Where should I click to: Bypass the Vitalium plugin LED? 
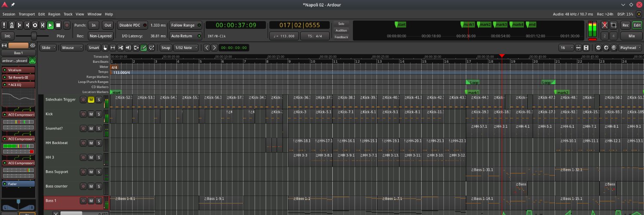(x=5, y=70)
